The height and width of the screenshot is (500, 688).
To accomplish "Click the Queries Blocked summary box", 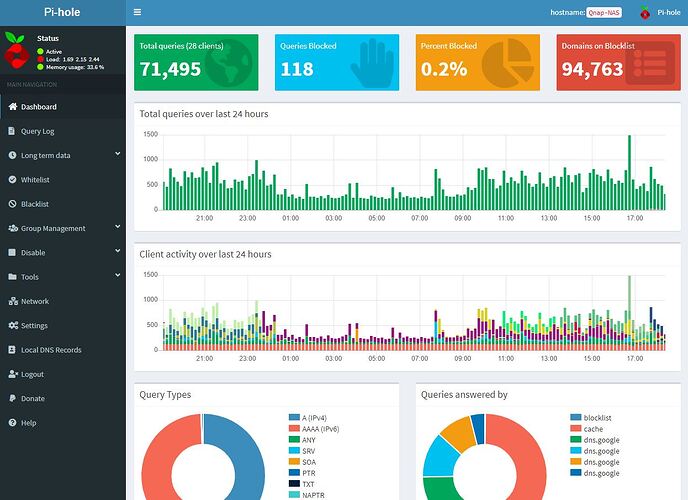I will [337, 62].
